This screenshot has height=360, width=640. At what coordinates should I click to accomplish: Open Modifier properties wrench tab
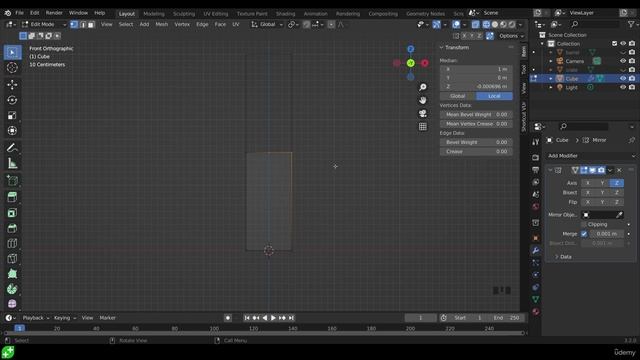[x=536, y=250]
